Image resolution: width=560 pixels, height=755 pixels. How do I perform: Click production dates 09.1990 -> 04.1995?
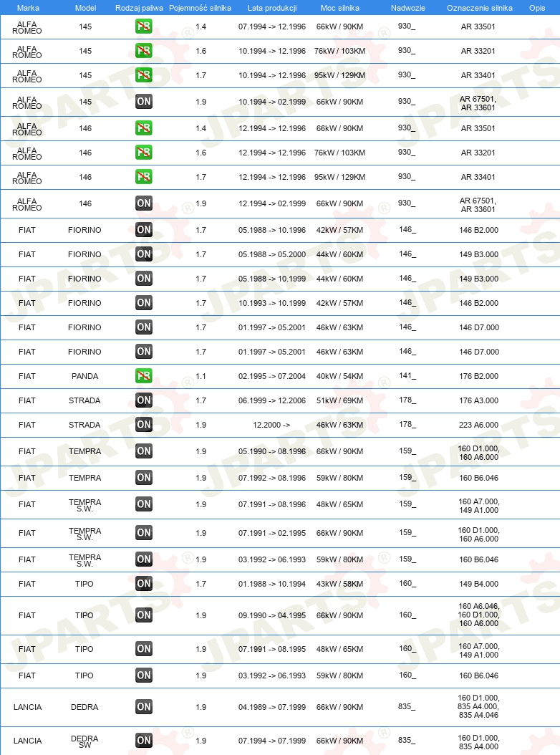click(x=272, y=615)
